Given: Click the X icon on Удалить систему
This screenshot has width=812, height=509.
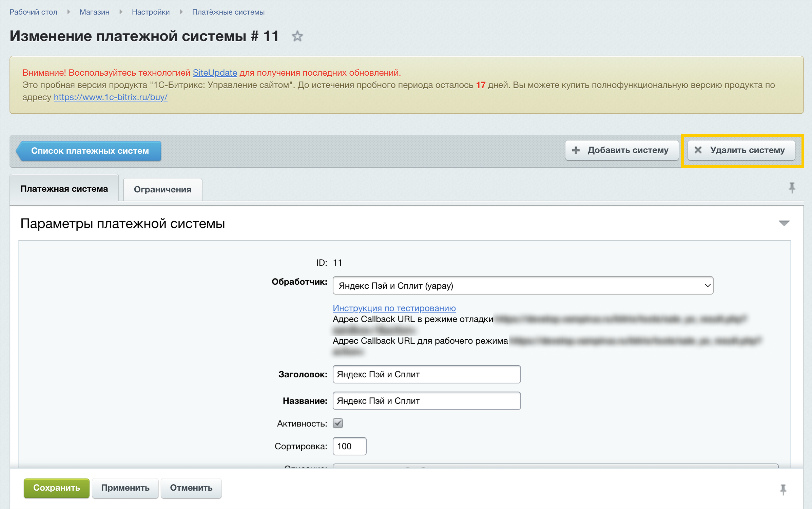Looking at the screenshot, I should 698,150.
